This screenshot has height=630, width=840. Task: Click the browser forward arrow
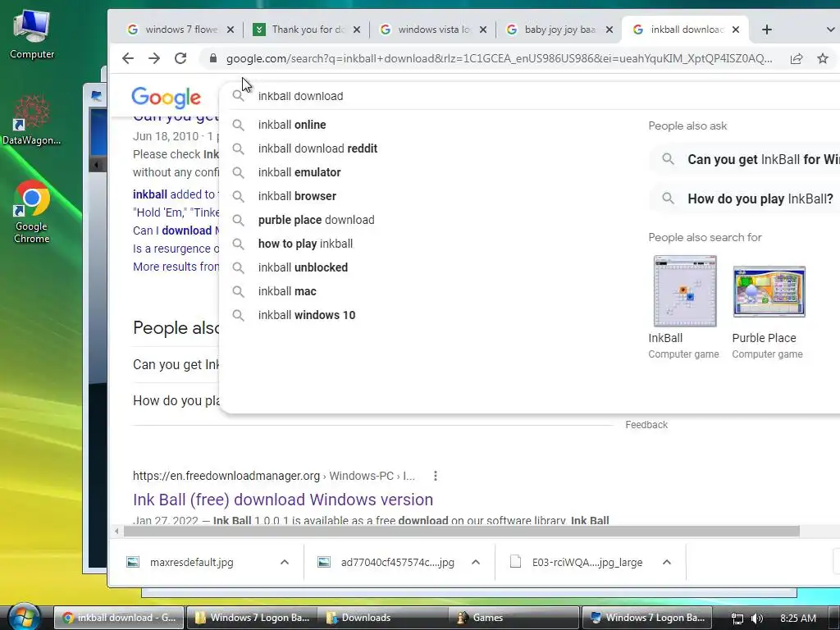pyautogui.click(x=154, y=58)
